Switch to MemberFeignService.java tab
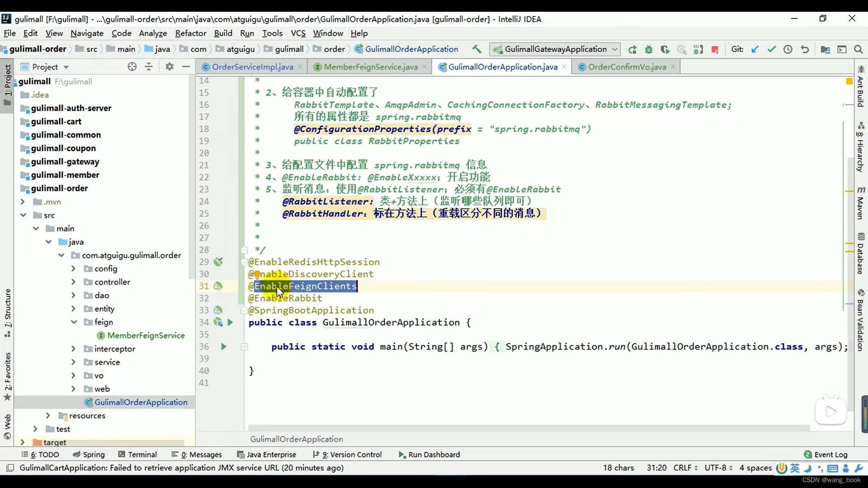The height and width of the screenshot is (488, 868). point(370,67)
